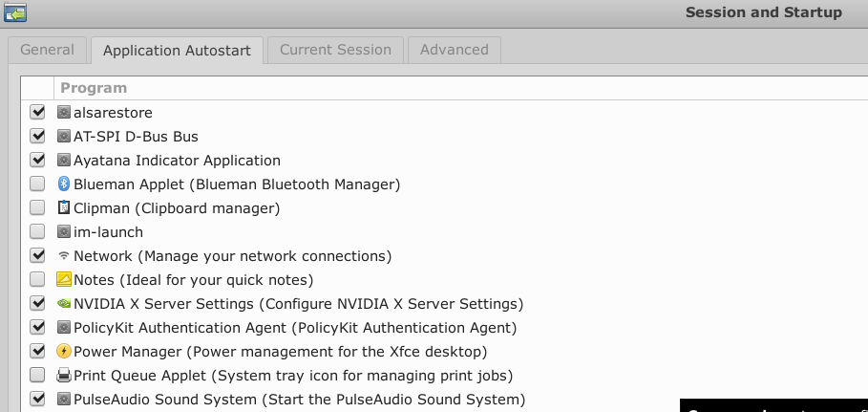Click the Blueman Applet Bluetooth icon

pyautogui.click(x=64, y=184)
